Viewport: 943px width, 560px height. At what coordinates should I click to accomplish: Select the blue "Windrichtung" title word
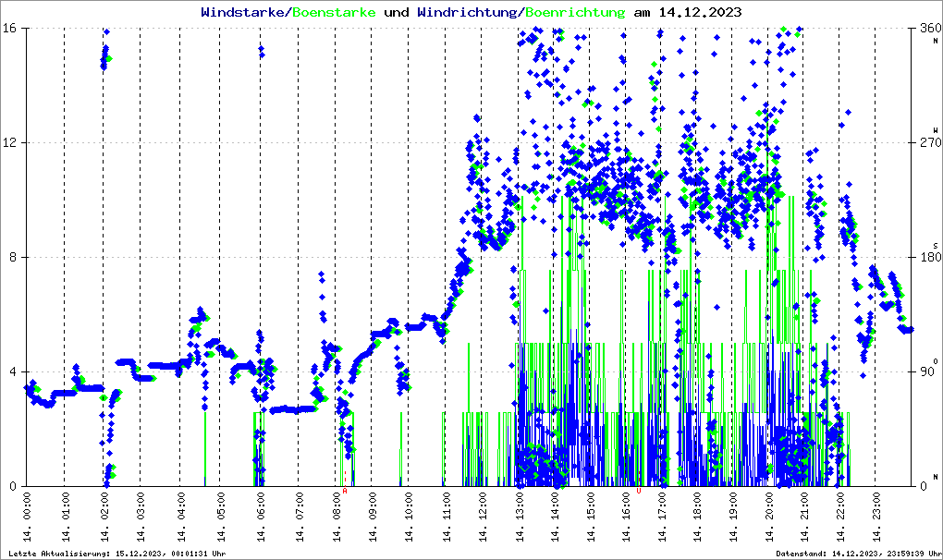(468, 13)
